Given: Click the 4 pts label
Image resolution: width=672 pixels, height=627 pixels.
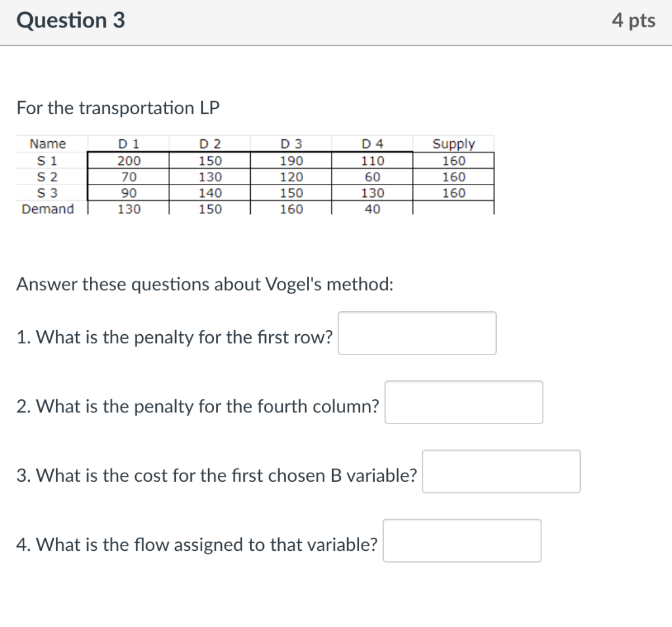Looking at the screenshot, I should tap(633, 20).
